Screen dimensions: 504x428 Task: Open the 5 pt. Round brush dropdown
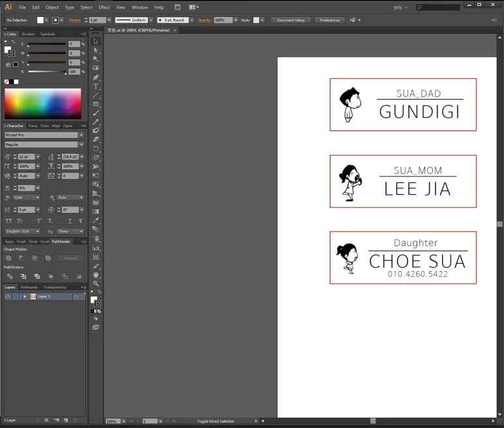click(192, 20)
